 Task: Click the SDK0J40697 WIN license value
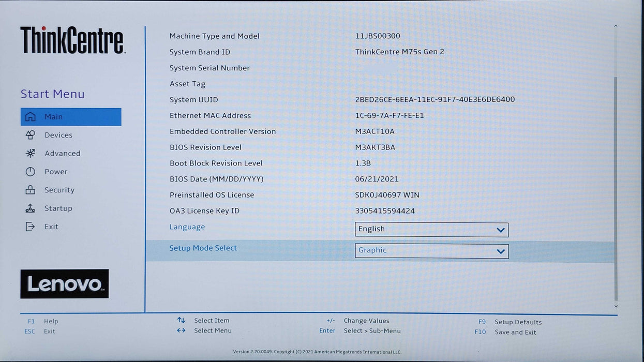tap(387, 195)
